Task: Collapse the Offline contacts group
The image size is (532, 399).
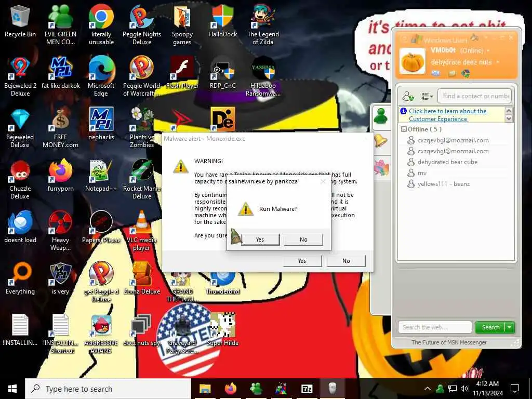Action: point(404,129)
